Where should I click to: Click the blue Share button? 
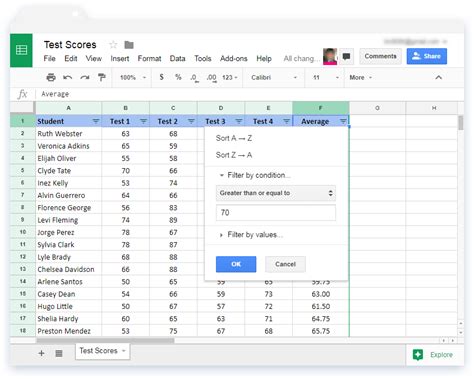point(427,56)
